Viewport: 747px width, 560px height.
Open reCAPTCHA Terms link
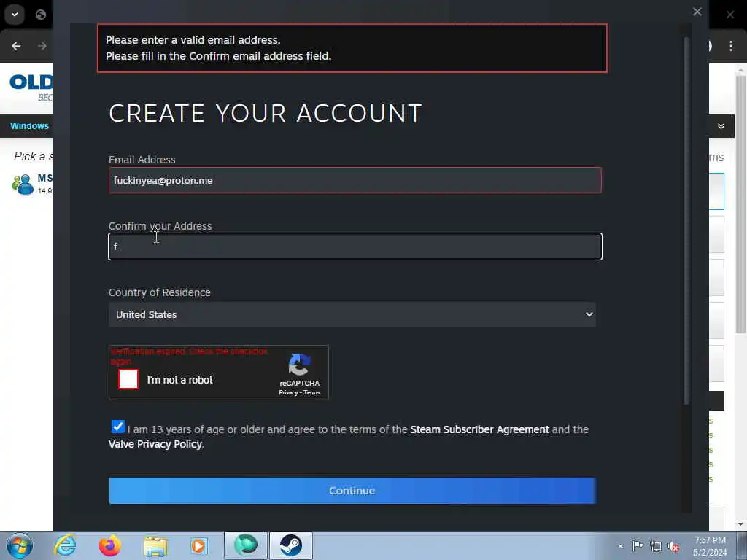coord(312,393)
